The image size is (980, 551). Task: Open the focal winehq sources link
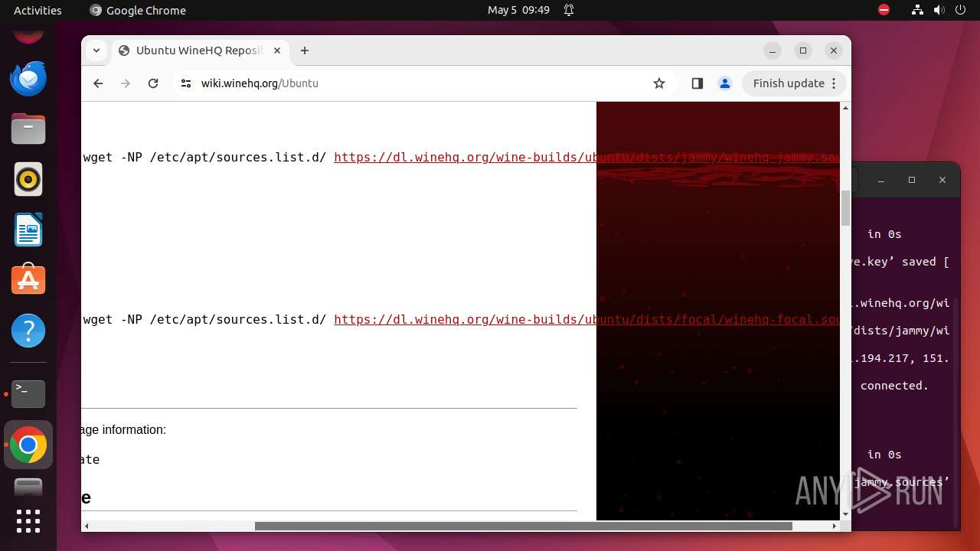pos(586,320)
